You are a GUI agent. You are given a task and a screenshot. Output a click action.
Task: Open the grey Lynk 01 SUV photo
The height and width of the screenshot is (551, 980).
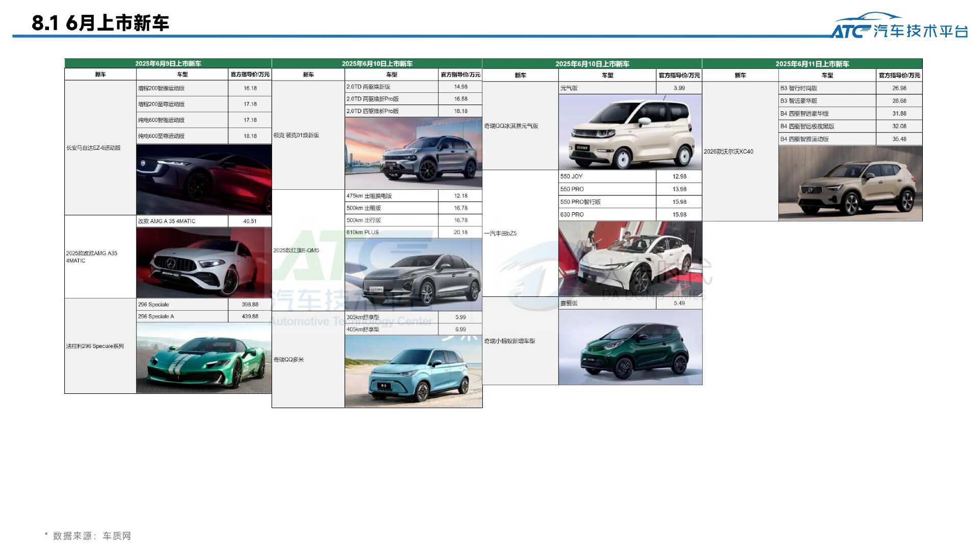413,153
